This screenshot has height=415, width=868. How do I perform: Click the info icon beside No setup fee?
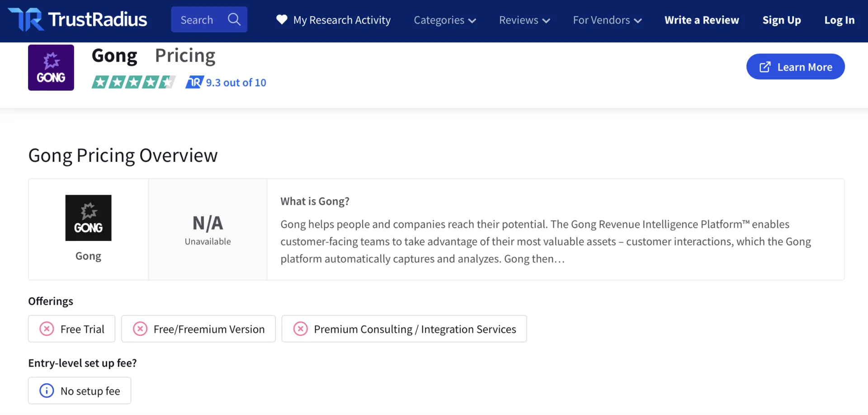click(47, 391)
